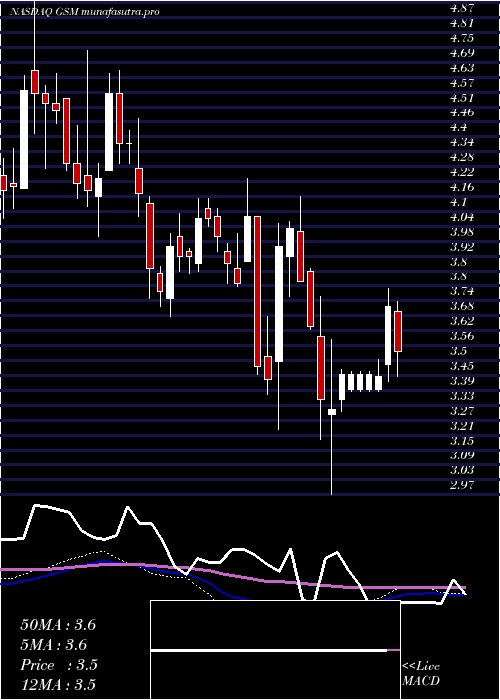Click the 4.57 price axis label
The image size is (500, 700).
(462, 83)
